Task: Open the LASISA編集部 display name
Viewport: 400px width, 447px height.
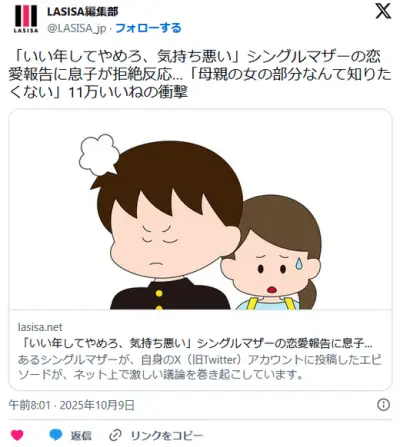Action: (x=83, y=12)
